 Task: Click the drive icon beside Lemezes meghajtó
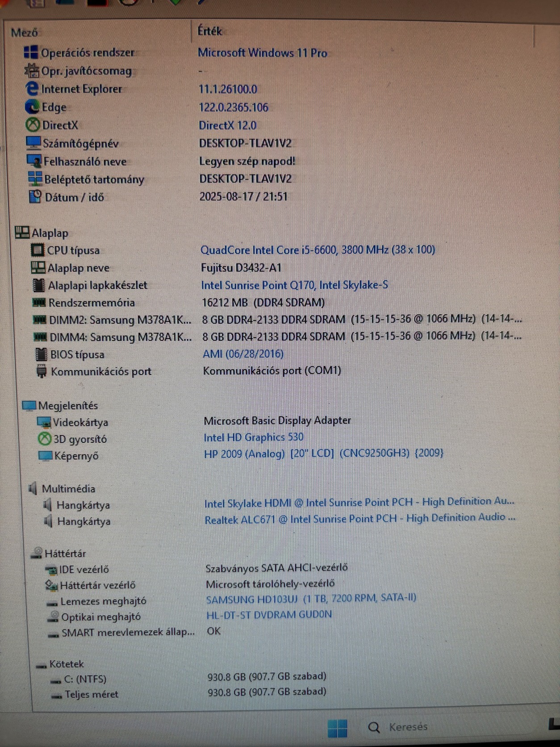point(52,603)
